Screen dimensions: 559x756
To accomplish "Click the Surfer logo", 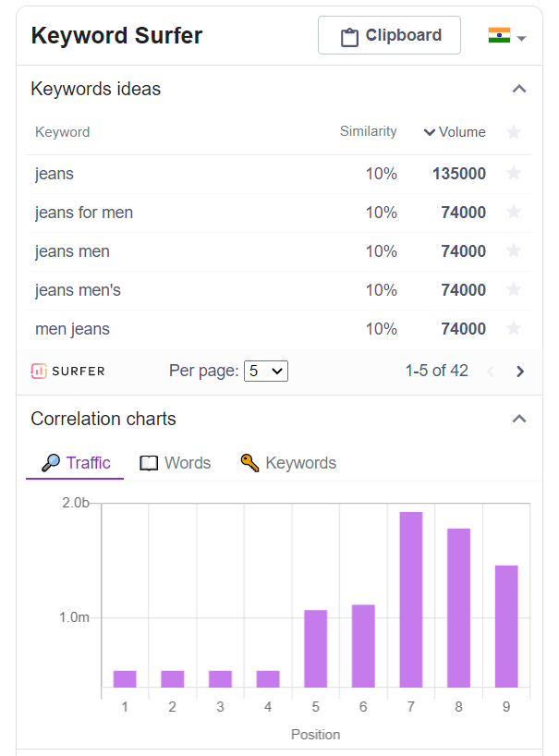I will (68, 371).
